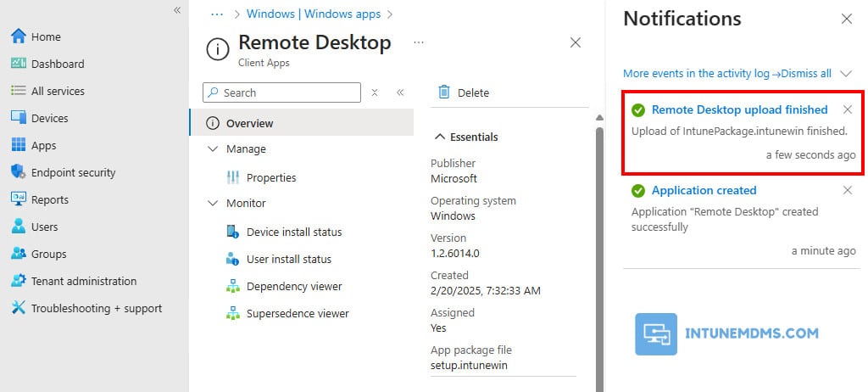This screenshot has width=868, height=392.
Task: Click the Client Apps subtitle text
Action: (x=264, y=63)
